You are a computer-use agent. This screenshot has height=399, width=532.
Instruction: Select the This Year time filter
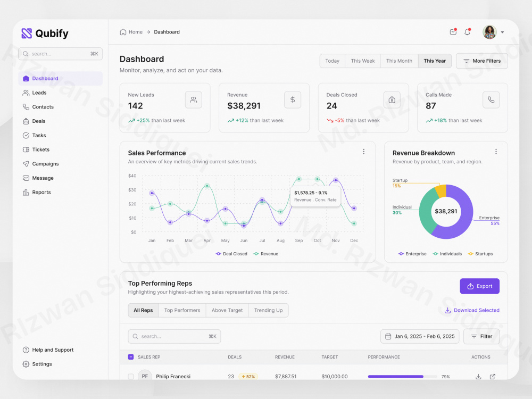pyautogui.click(x=435, y=61)
